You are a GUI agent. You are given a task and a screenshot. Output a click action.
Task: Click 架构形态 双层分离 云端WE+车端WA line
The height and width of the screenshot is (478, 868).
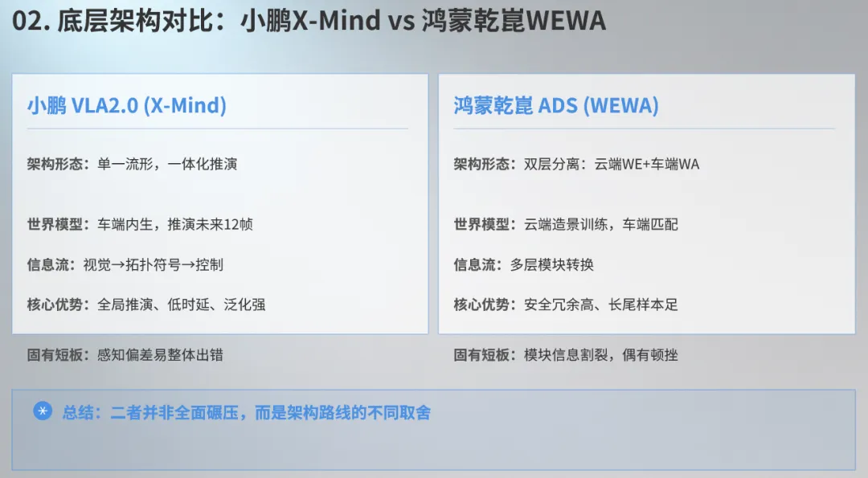(576, 165)
